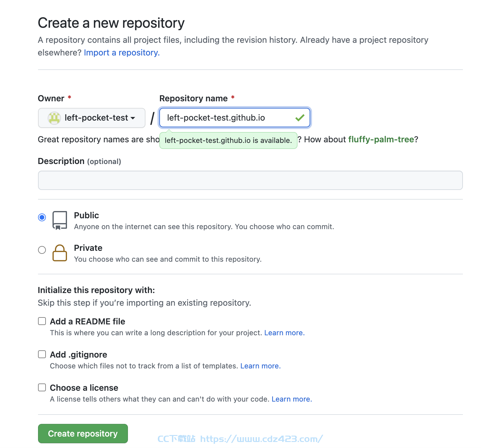Click the 'Repository name' field label

point(194,99)
